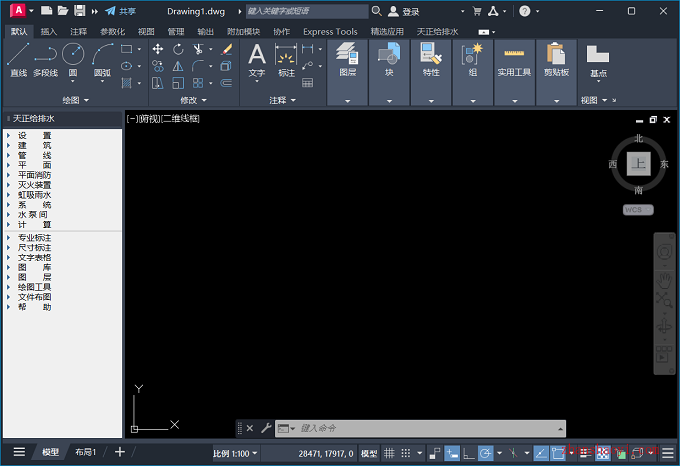The height and width of the screenshot is (466, 680).
Task: Open the 布局1 layout tab
Action: tap(86, 452)
